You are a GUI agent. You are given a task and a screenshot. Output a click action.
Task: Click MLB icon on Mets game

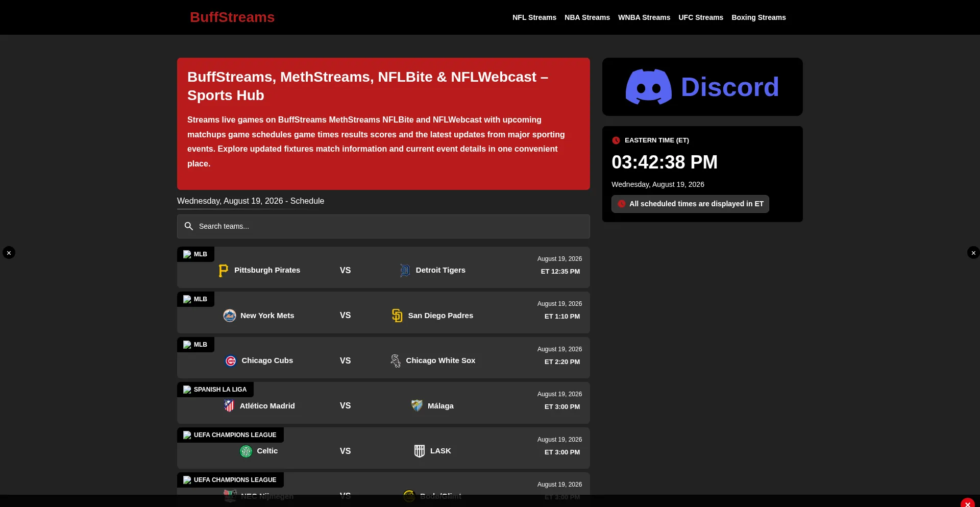[x=187, y=299]
